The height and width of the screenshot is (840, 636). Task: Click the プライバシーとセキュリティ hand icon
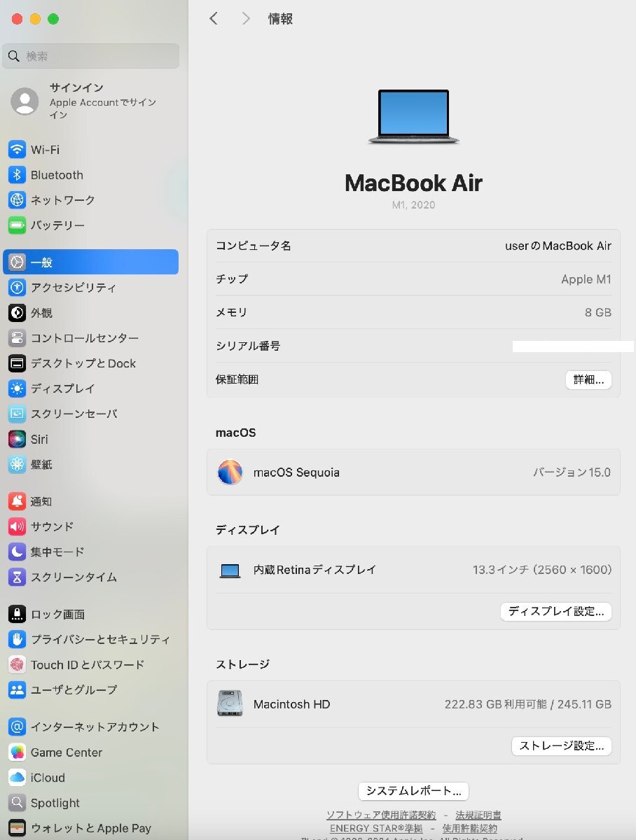pyautogui.click(x=18, y=639)
